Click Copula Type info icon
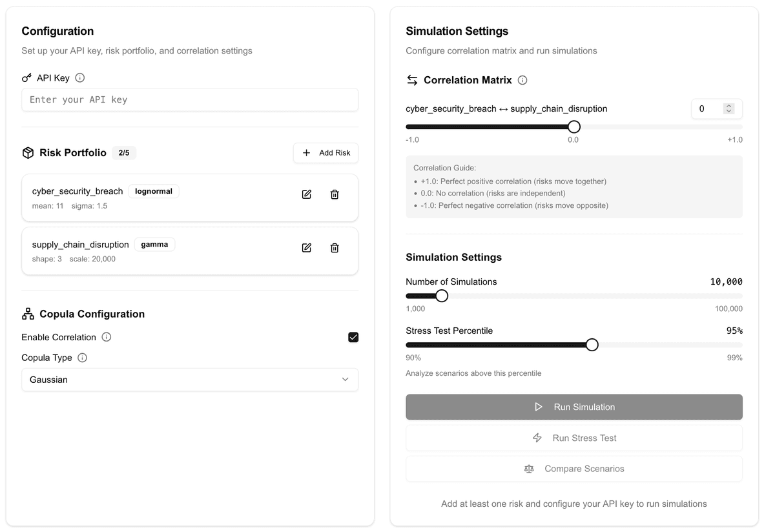 pos(83,358)
